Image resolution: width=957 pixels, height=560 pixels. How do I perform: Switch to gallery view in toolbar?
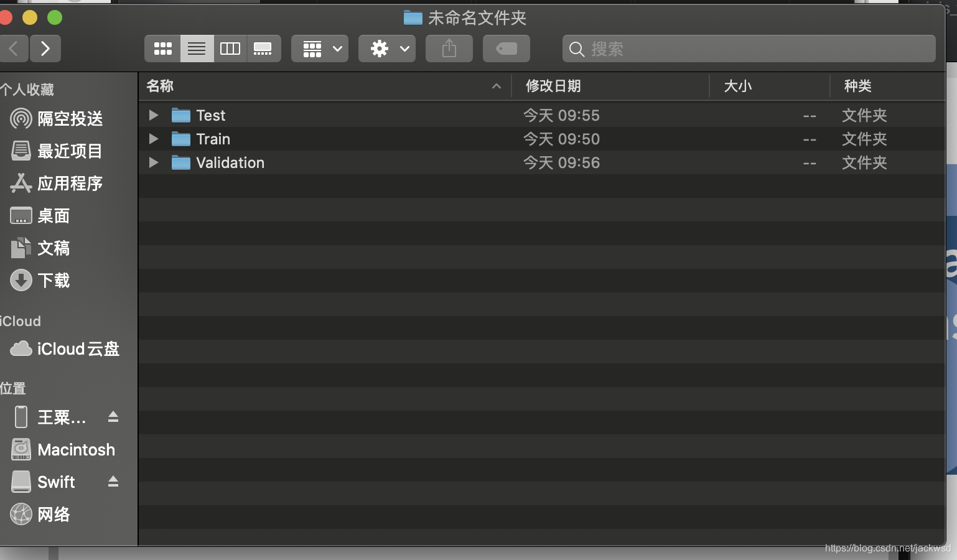click(x=263, y=49)
